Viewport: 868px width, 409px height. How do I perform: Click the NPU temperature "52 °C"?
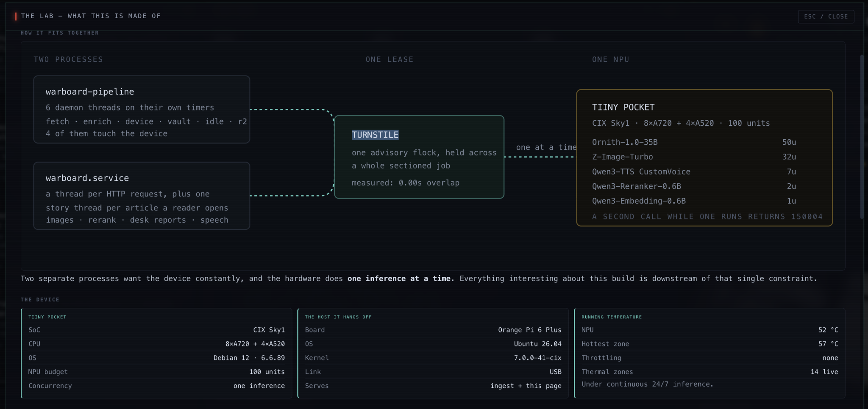pos(828,330)
